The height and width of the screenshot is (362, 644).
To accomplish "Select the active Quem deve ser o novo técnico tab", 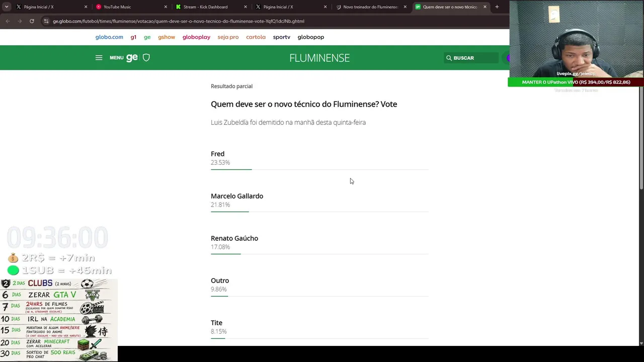I will (x=450, y=7).
